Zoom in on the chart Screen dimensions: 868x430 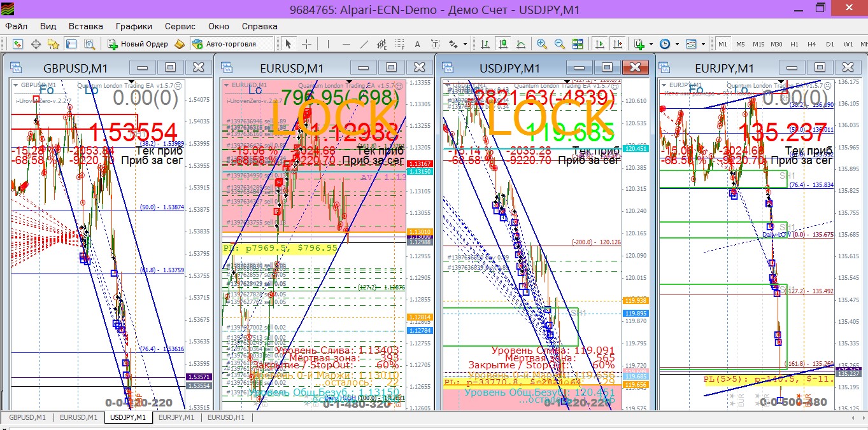(x=542, y=44)
